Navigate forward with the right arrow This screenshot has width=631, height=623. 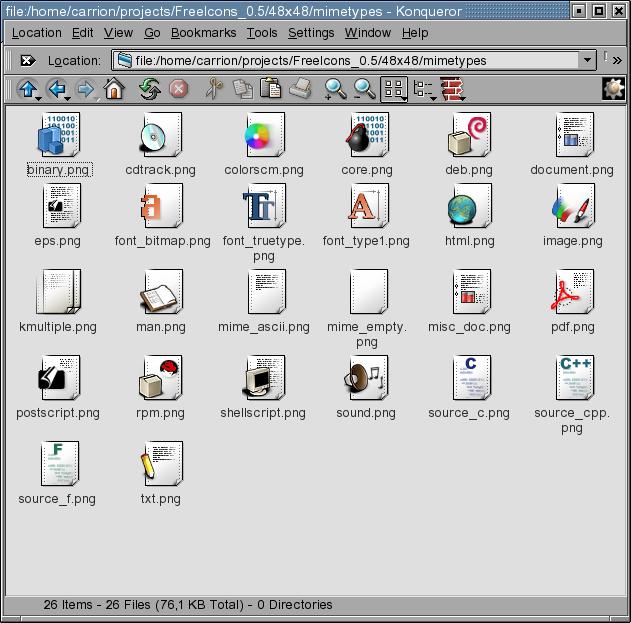tap(85, 89)
